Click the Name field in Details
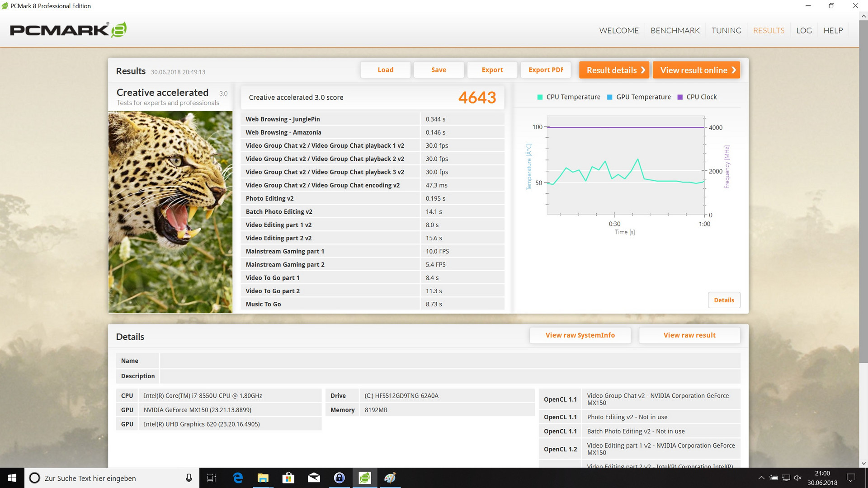868x488 pixels. click(x=450, y=361)
